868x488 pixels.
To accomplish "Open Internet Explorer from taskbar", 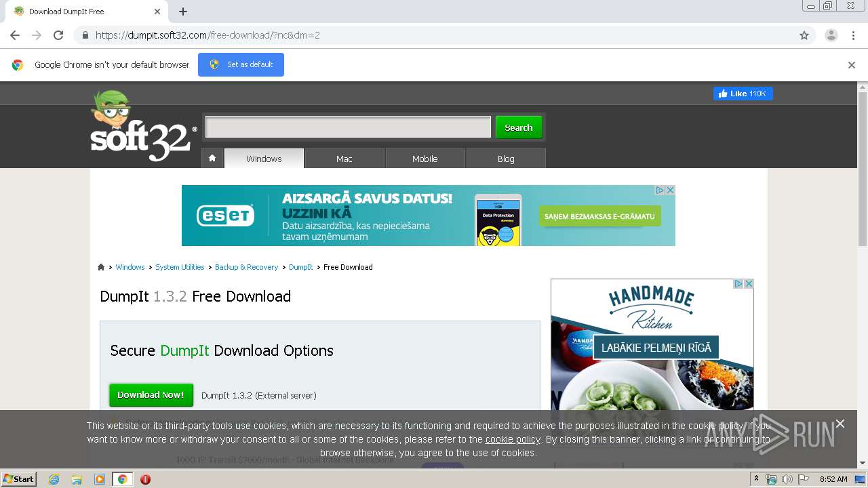I will 54,479.
